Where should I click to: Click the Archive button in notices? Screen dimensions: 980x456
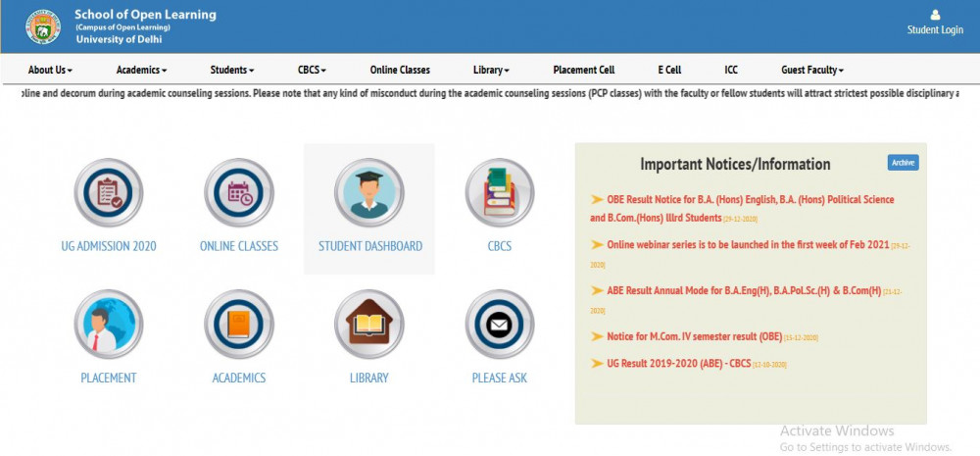[903, 163]
